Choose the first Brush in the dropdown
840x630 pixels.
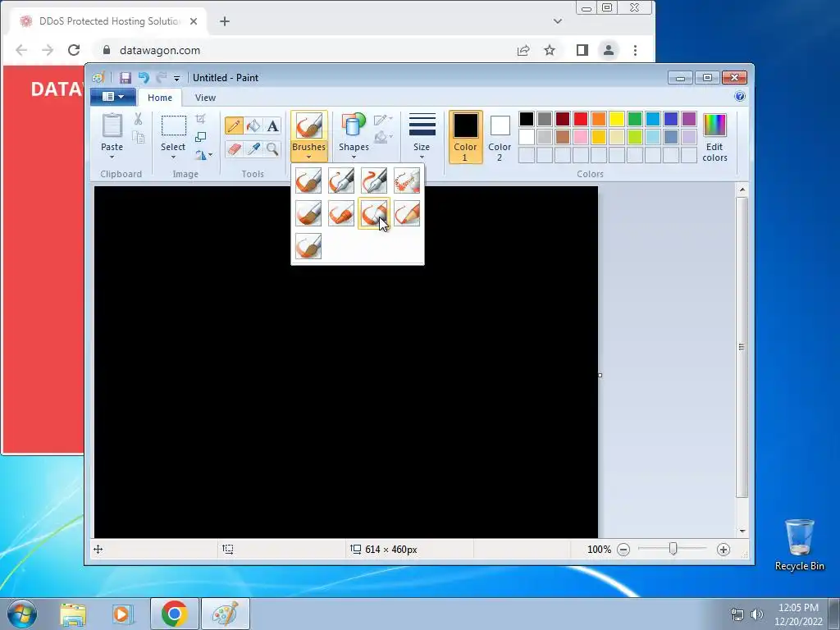click(x=308, y=180)
